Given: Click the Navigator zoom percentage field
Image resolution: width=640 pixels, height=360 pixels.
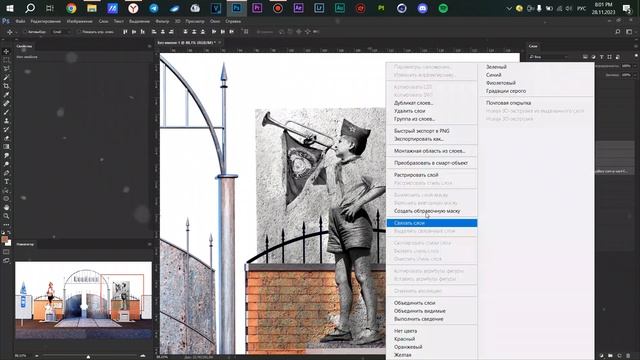Looking at the screenshot, I should 20,356.
